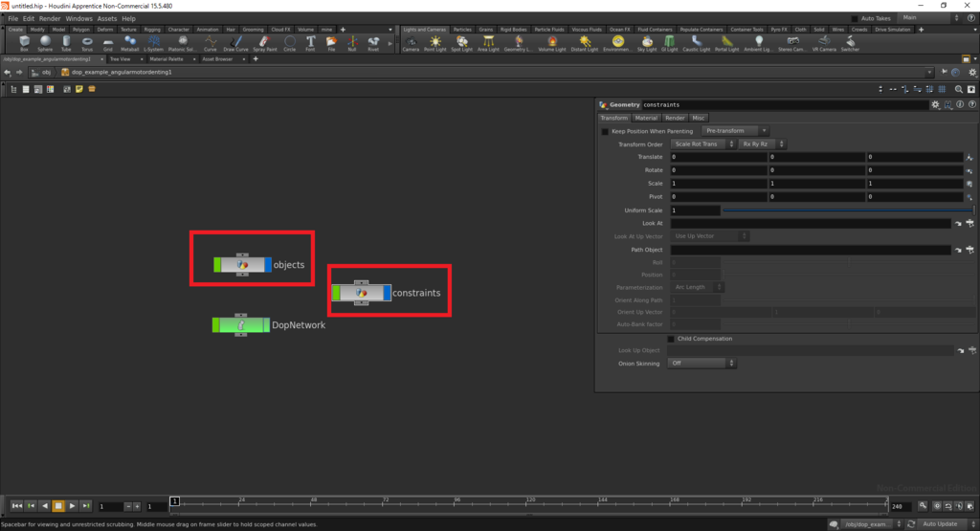This screenshot has width=980, height=531.
Task: Click the Path Object input field
Action: (x=811, y=250)
